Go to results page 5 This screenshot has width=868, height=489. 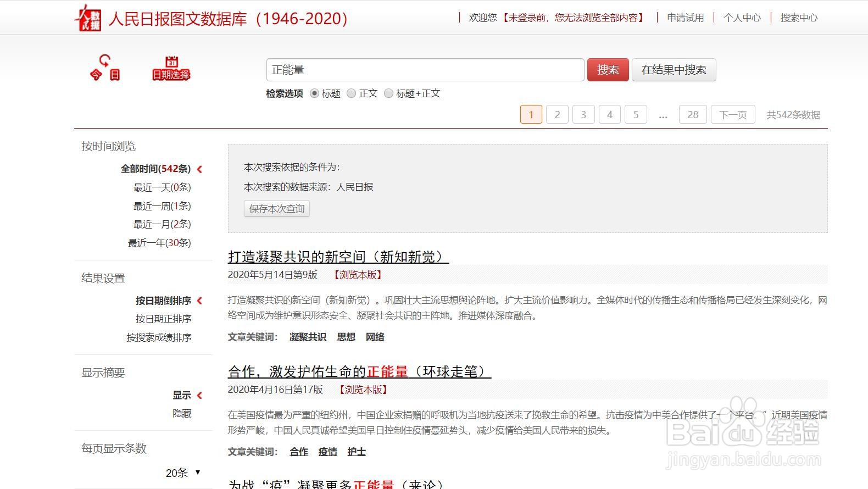pos(636,114)
